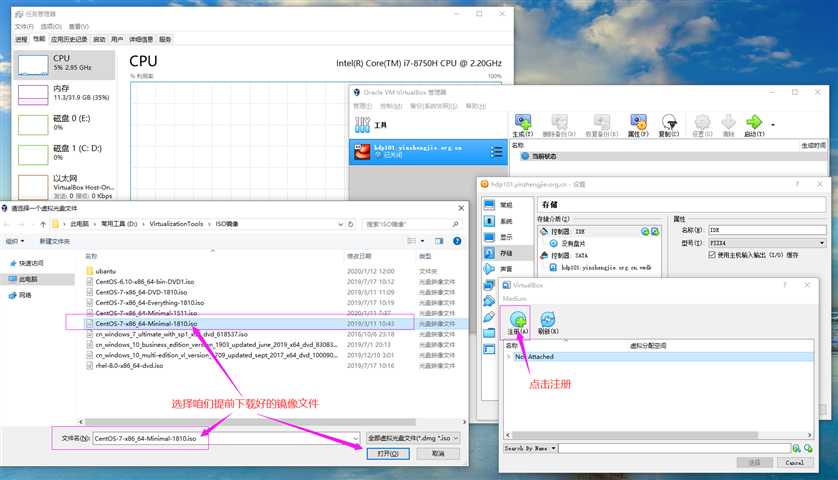Toggle the preview pane icon in the file dialog
838x480 pixels.
point(439,241)
